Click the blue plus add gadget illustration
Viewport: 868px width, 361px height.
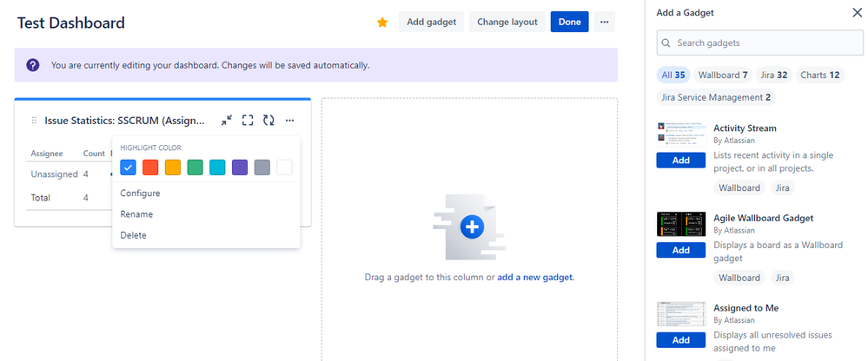[x=472, y=226]
